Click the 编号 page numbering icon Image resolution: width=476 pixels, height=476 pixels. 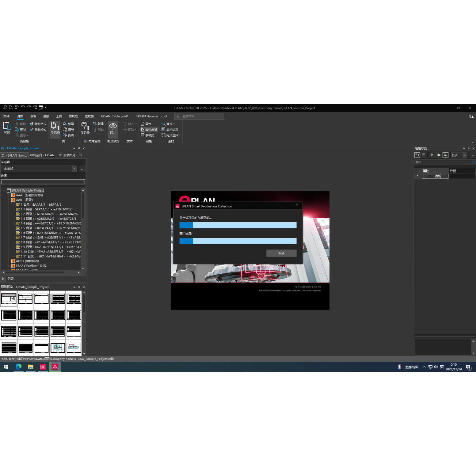[65, 129]
